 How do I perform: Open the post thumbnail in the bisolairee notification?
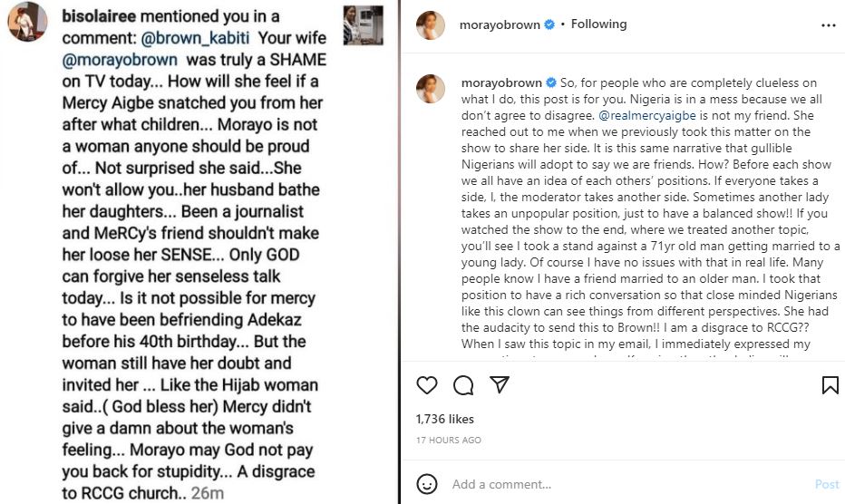[363, 24]
